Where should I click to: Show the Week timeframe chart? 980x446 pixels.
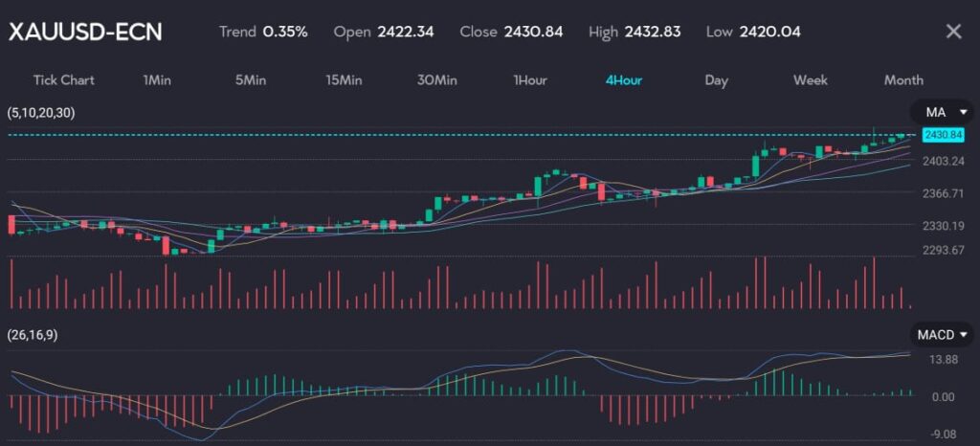click(810, 80)
